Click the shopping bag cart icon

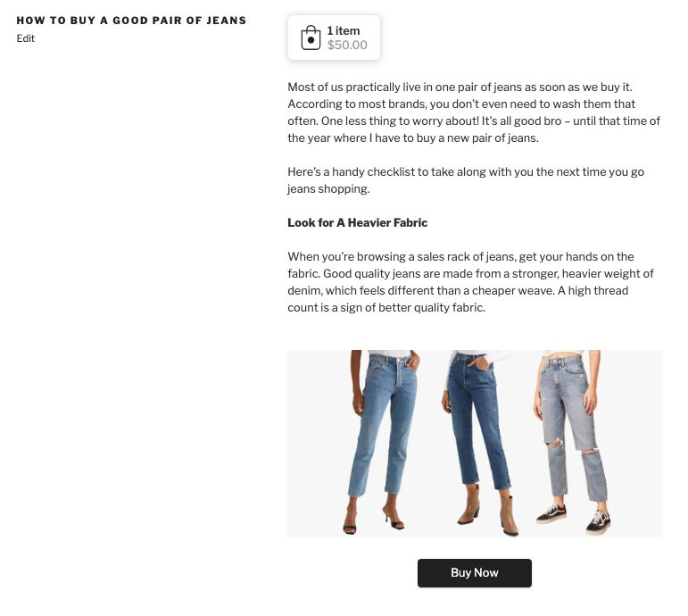[311, 37]
